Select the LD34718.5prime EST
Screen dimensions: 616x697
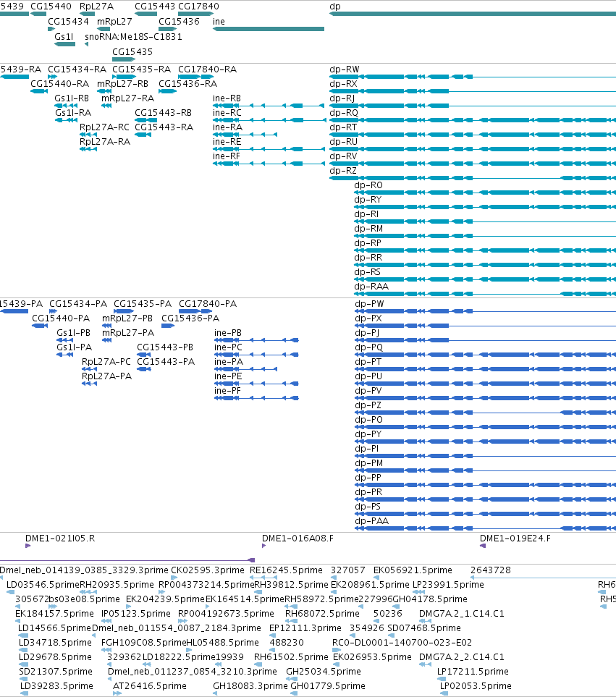(x=23, y=650)
